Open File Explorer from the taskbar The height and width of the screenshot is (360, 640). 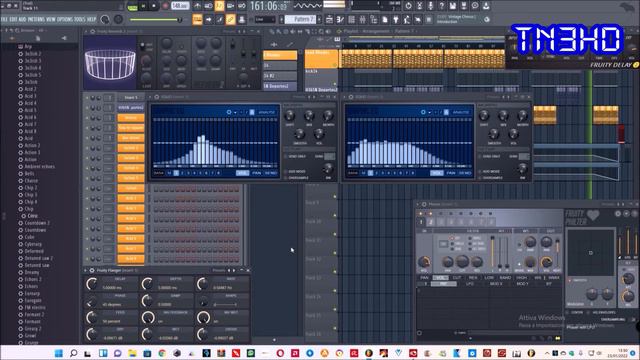(132, 353)
